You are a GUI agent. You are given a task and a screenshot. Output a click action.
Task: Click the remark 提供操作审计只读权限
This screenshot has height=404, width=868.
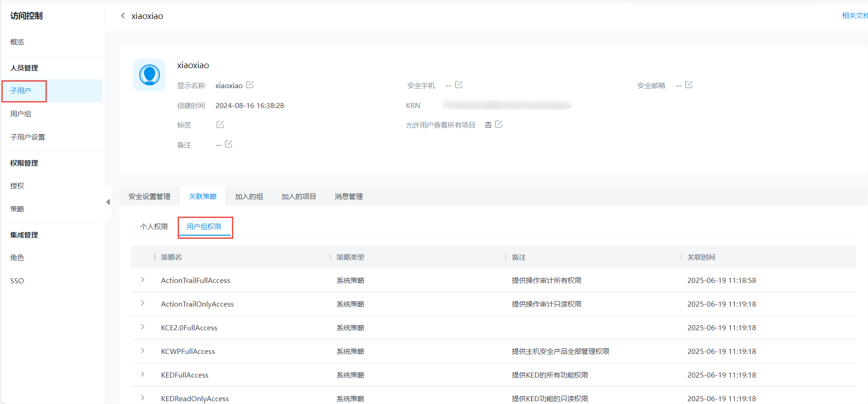coord(547,304)
